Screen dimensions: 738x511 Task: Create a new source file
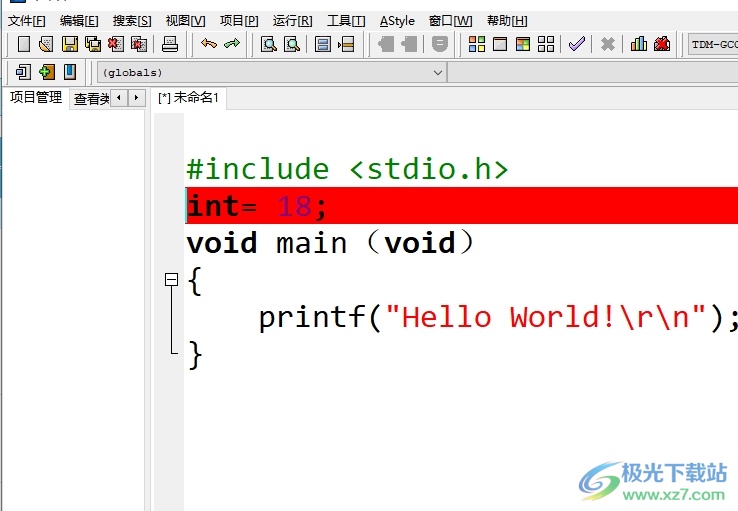24,44
